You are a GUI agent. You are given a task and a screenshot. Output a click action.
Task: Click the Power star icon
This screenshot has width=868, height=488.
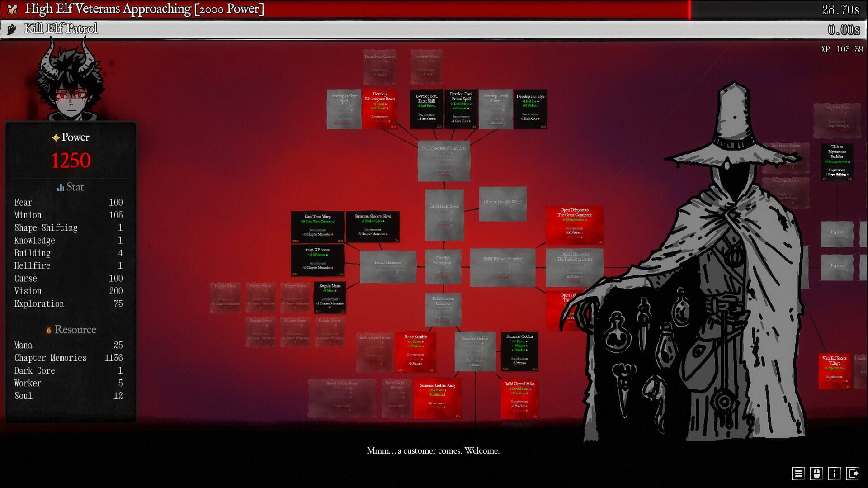point(56,137)
